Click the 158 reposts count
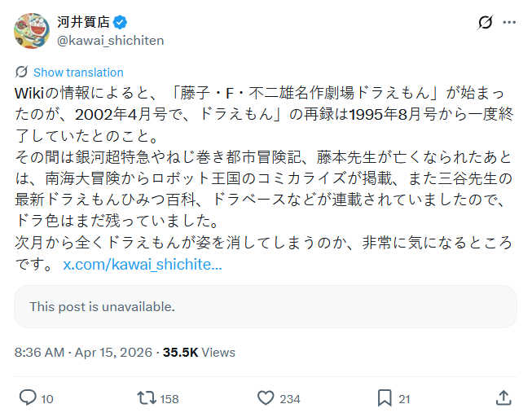The width and height of the screenshot is (532, 417). [169, 399]
